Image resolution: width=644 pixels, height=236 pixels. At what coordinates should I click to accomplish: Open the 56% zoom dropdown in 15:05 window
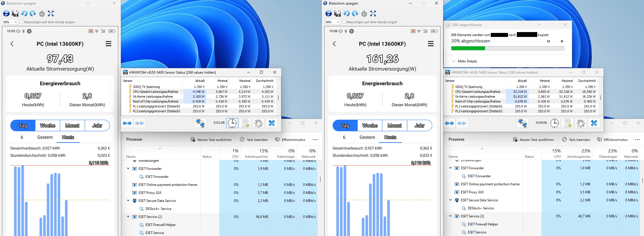point(10,22)
